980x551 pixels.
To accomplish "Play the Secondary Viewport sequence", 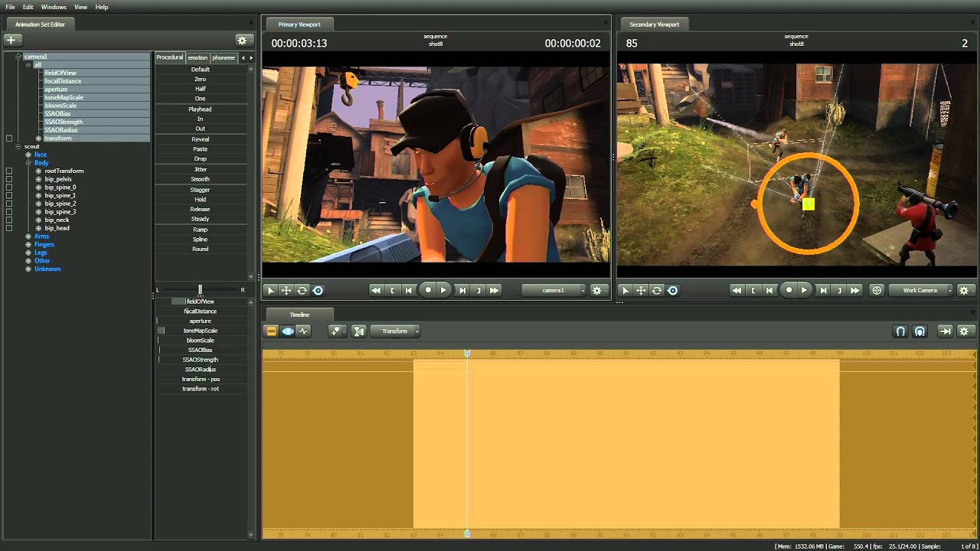I will (804, 291).
